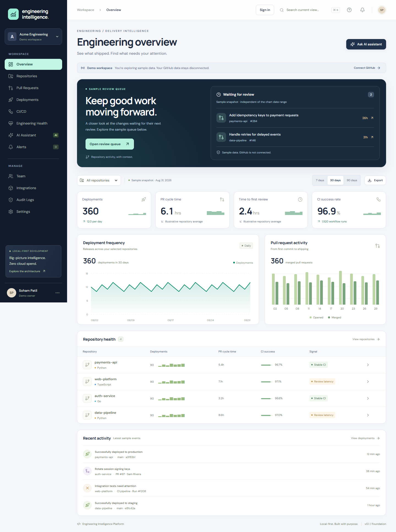
Task: Expand the web-platform row chevron
Action: tap(368, 382)
